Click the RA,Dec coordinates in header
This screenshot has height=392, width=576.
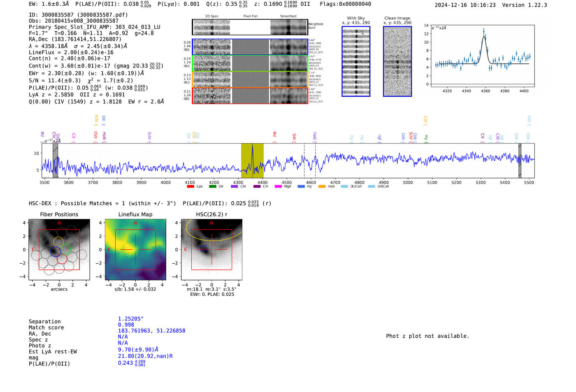[75, 39]
